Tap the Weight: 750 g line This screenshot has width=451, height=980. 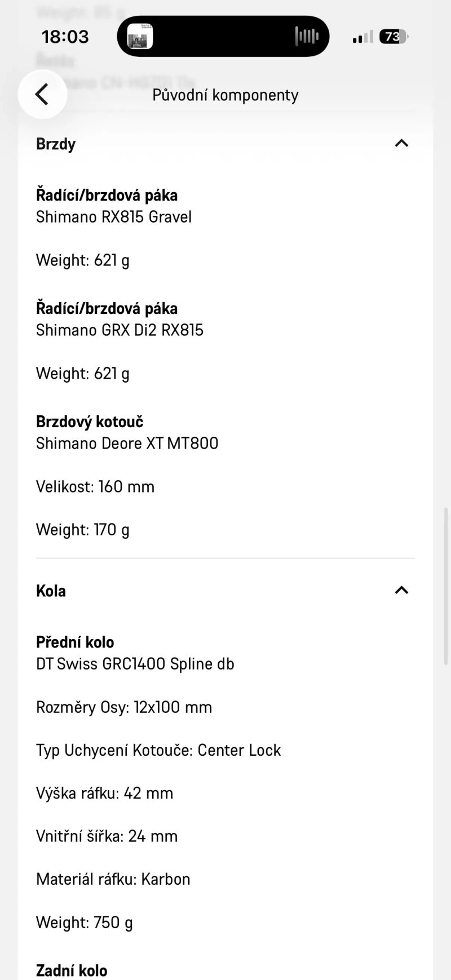coord(85,923)
